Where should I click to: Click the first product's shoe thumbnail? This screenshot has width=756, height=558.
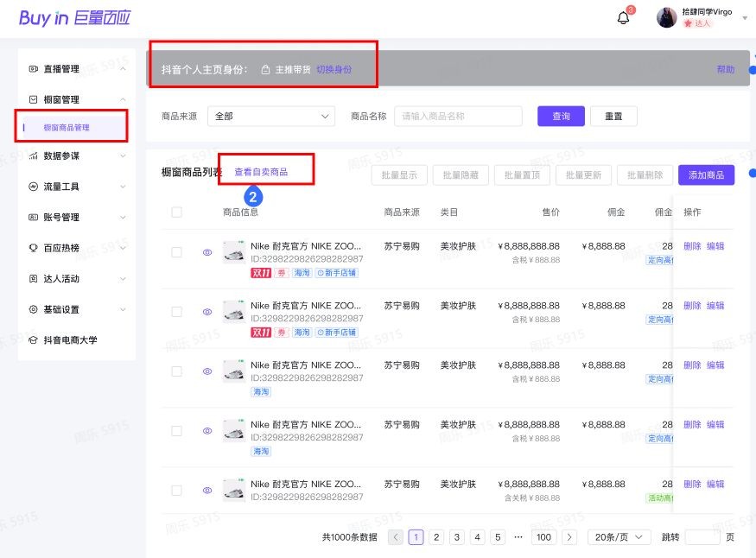point(234,252)
